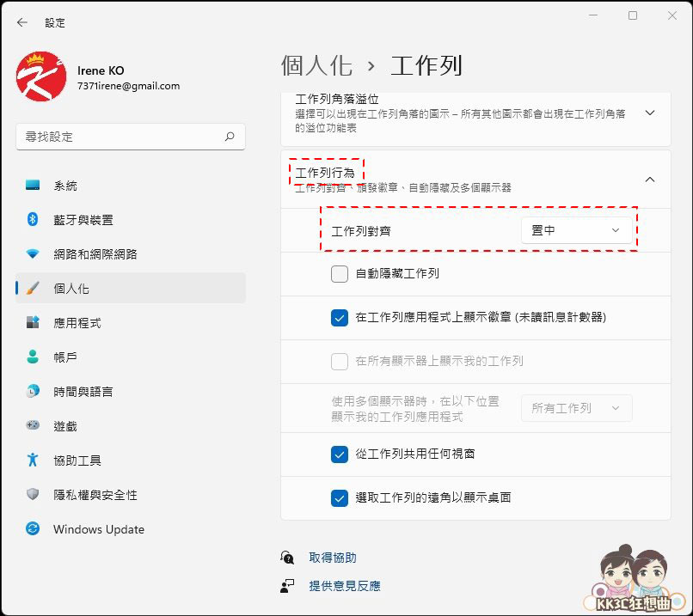This screenshot has width=693, height=616.
Task: Click the back arrow in title bar
Action: [22, 23]
